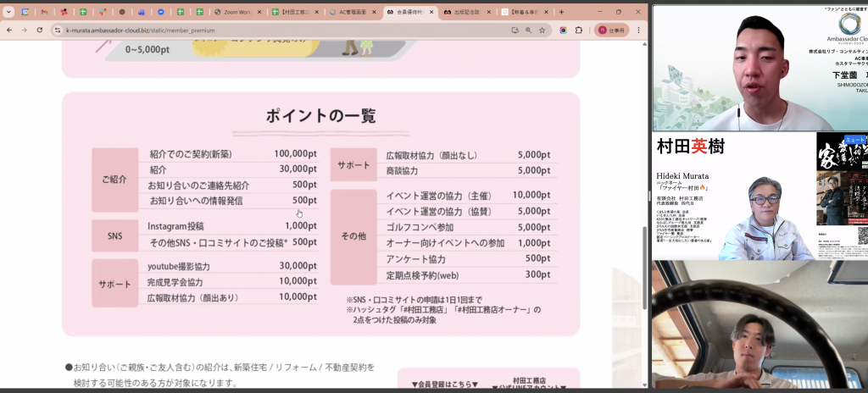Reload the current page

[39, 30]
